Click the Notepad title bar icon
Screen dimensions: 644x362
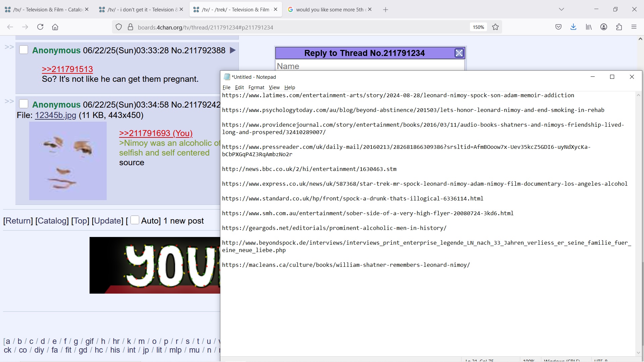coord(227,77)
